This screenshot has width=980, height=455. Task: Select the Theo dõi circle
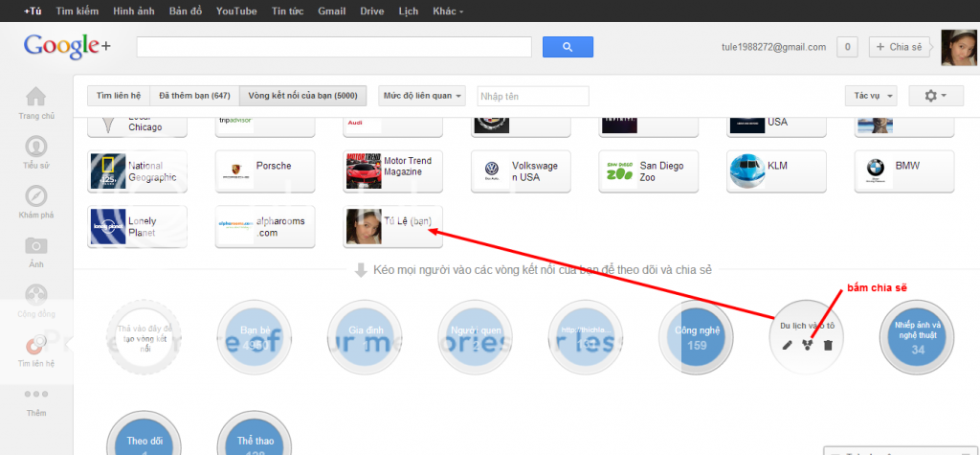coord(145,433)
